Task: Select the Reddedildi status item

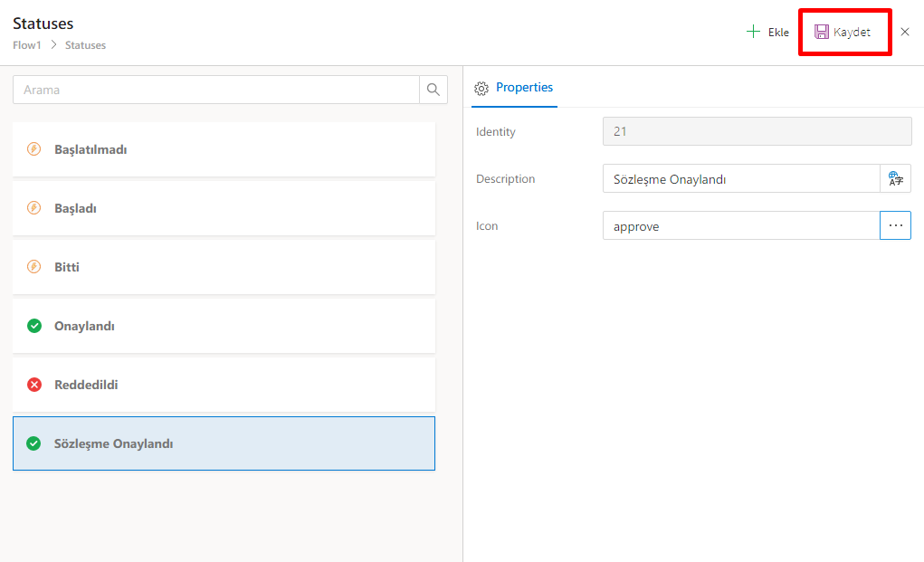Action: [224, 385]
